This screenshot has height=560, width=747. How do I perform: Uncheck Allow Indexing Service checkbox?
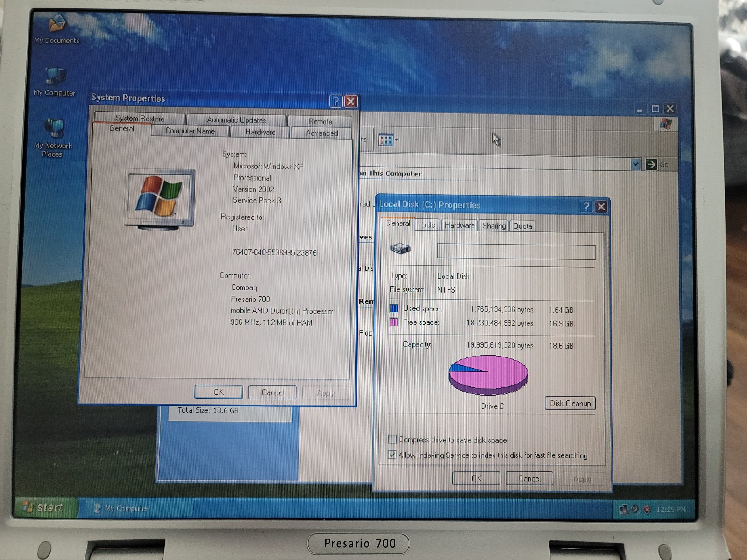tap(393, 454)
